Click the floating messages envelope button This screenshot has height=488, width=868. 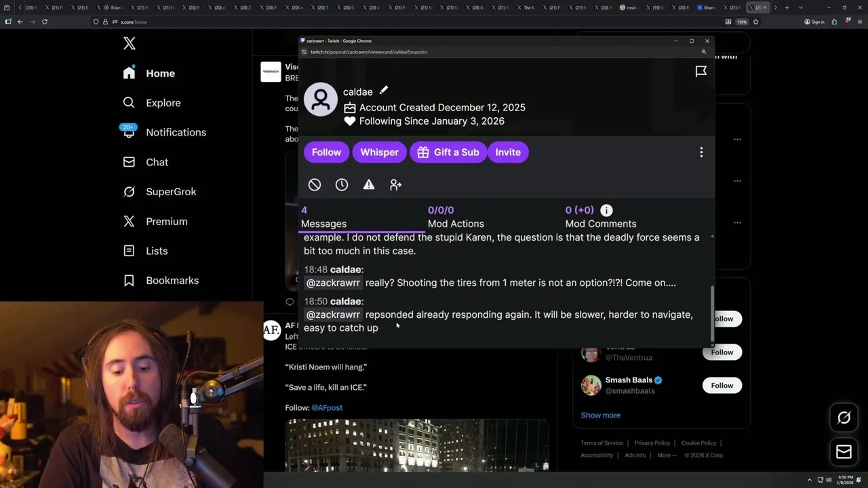point(844,452)
